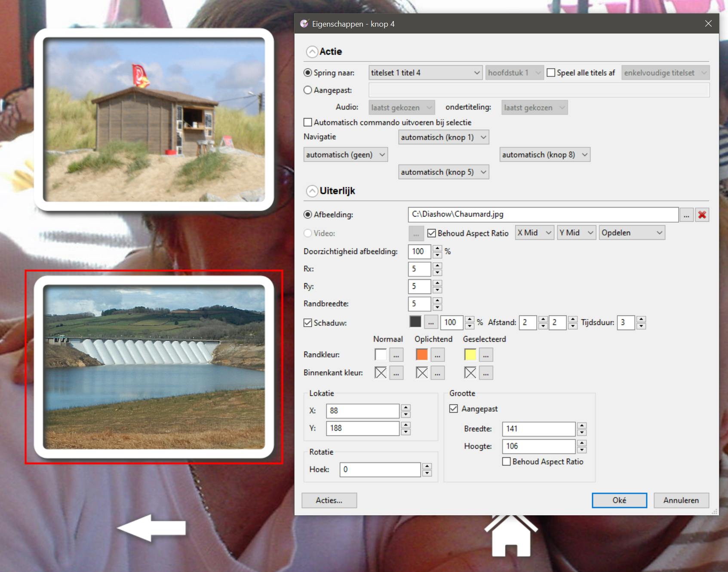Click the white Normaal Randkleur swatch

point(381,355)
